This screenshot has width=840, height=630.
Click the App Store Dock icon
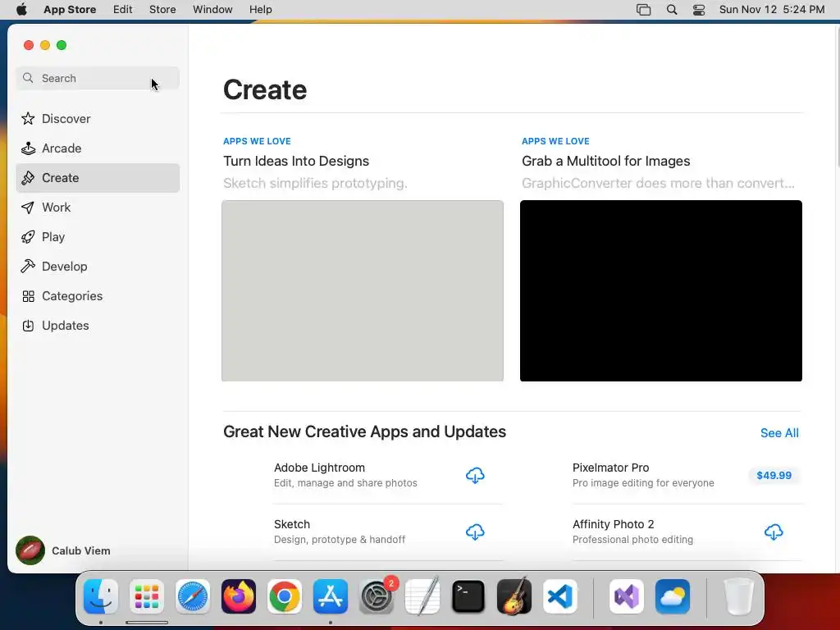click(x=331, y=596)
